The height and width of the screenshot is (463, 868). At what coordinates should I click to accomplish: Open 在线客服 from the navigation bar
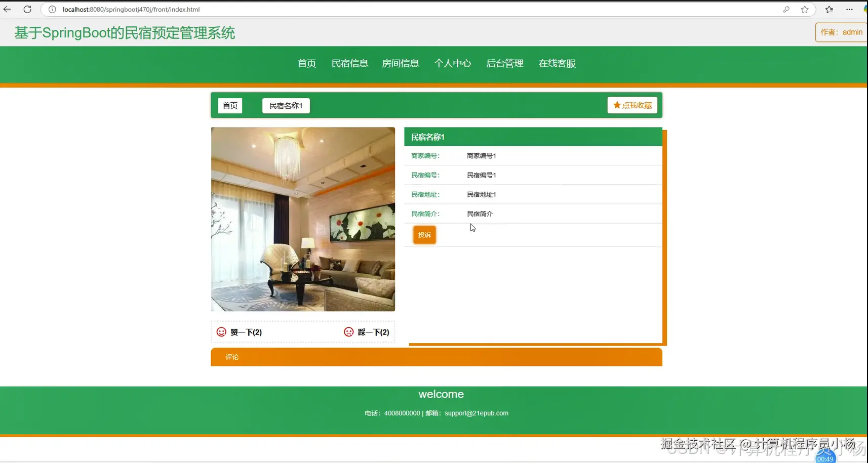tap(557, 63)
